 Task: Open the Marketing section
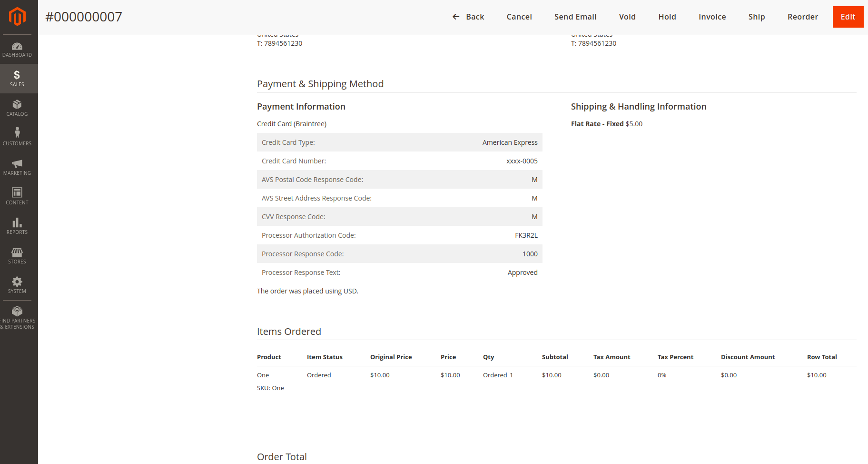18,167
